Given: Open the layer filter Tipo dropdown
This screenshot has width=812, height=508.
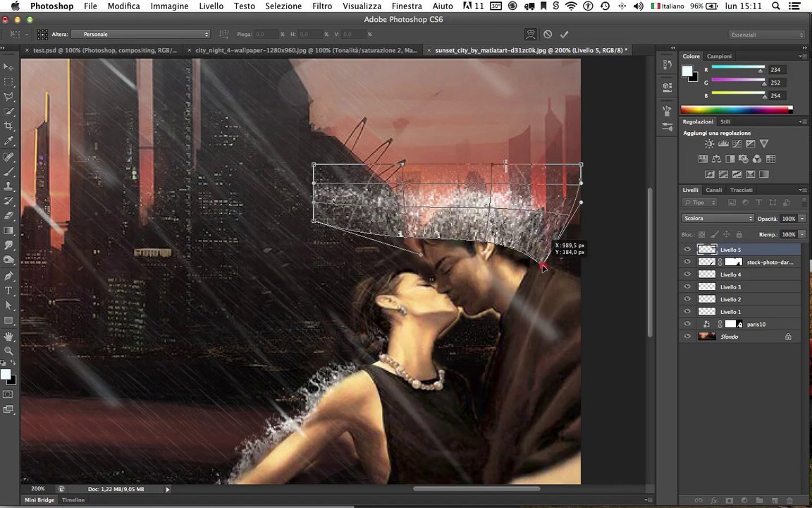Looking at the screenshot, I should (699, 202).
